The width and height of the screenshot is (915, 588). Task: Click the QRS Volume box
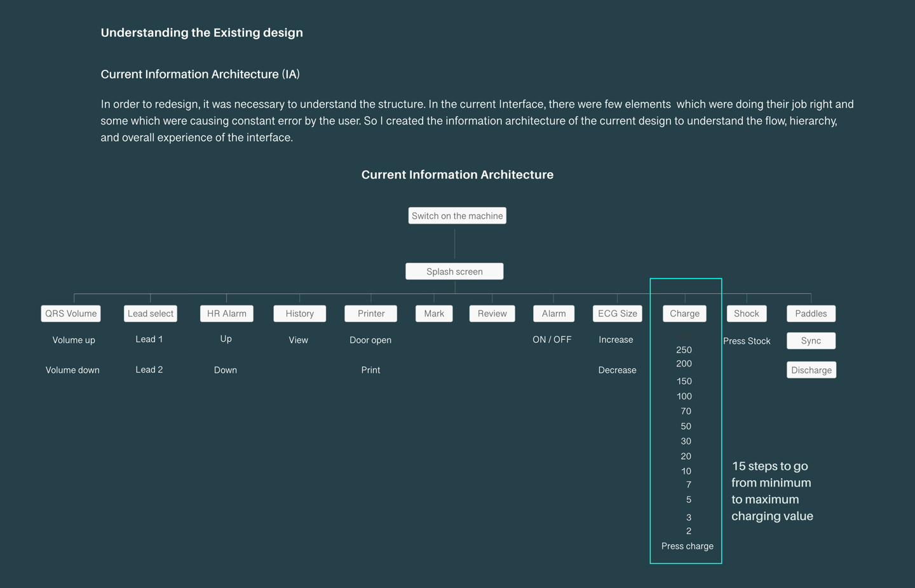(x=71, y=314)
